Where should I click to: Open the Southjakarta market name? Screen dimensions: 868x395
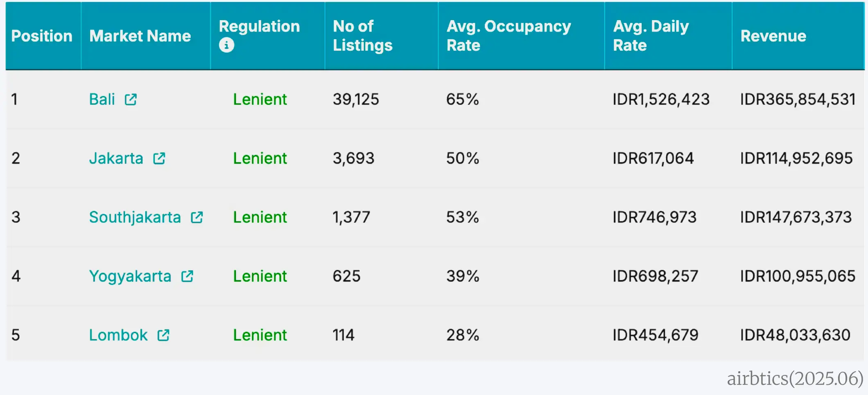135,218
